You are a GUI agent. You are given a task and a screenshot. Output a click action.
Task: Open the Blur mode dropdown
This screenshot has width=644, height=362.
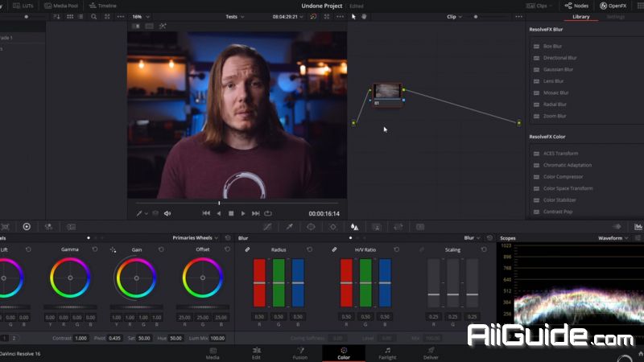click(472, 238)
